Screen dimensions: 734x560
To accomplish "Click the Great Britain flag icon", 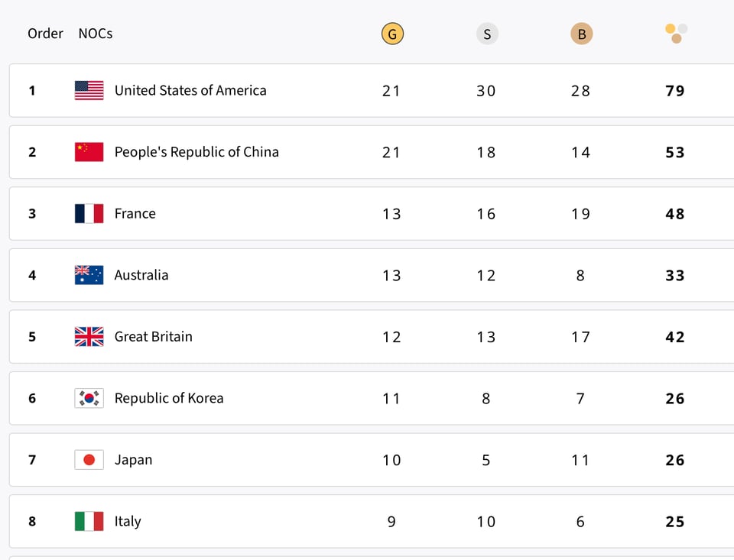I will click(89, 337).
